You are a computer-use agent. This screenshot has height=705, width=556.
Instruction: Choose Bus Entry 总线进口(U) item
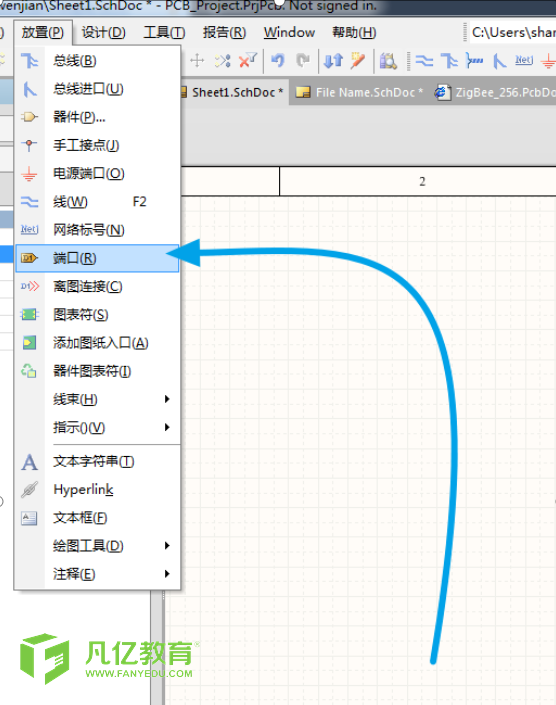click(x=97, y=89)
